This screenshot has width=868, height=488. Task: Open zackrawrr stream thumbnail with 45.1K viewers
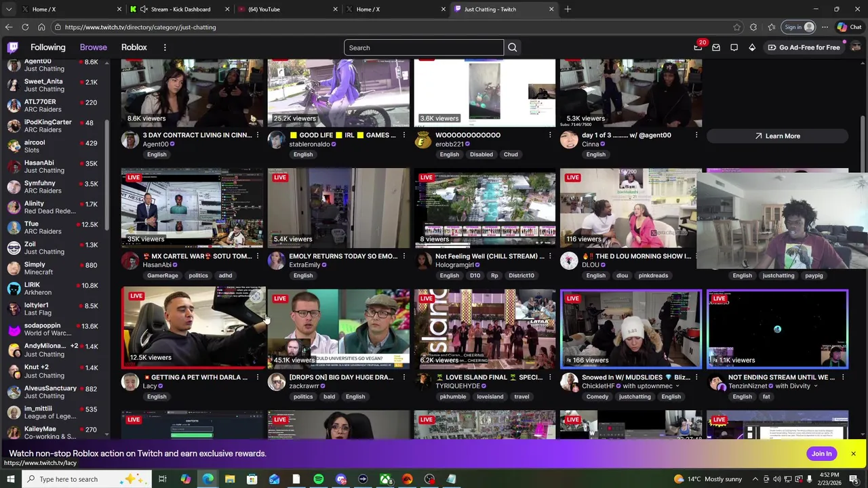(338, 329)
